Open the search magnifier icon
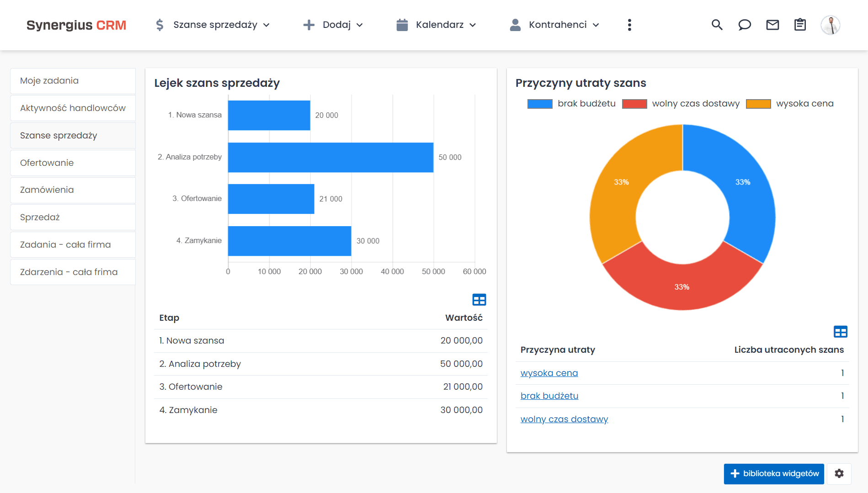Image resolution: width=868 pixels, height=493 pixels. click(x=717, y=25)
